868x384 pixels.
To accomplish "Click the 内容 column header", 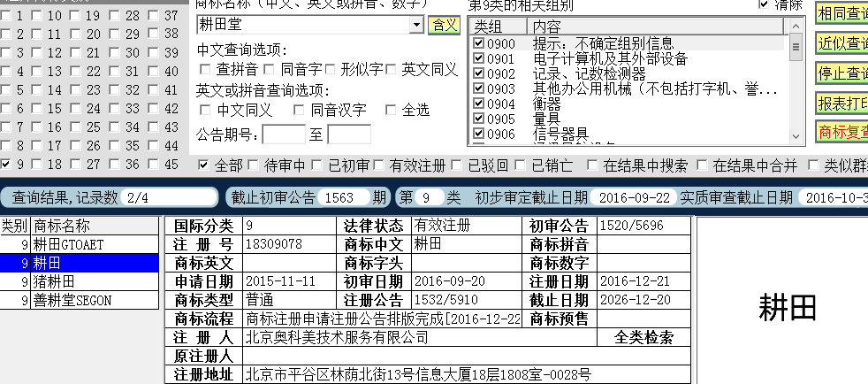I will 656,26.
